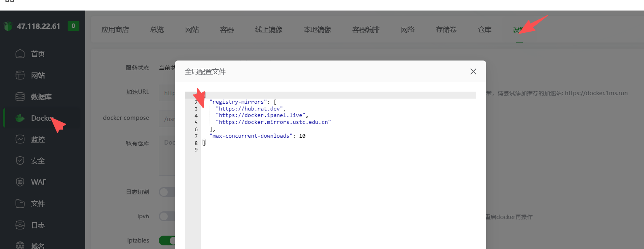
Task: Click the folder icon next to 文件
Action: click(x=20, y=204)
